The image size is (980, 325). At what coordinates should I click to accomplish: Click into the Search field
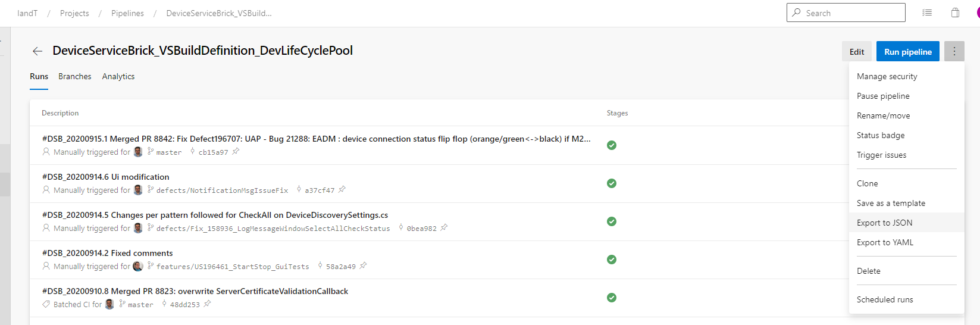click(852, 13)
